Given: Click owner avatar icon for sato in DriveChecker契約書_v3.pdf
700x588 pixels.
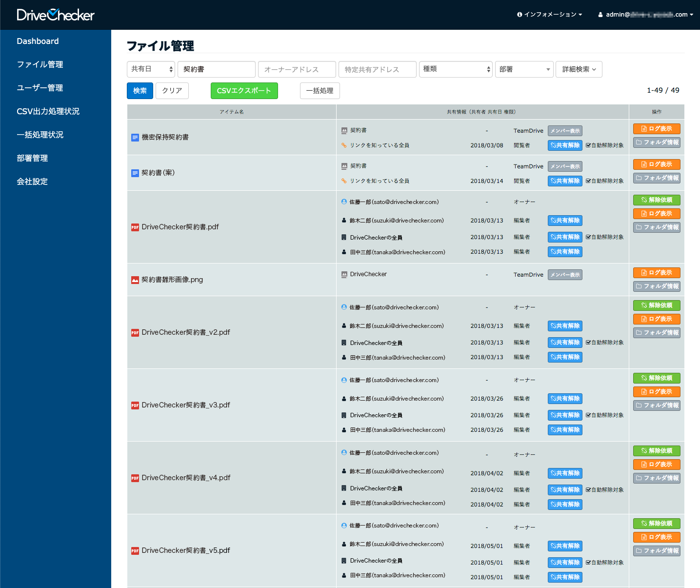Looking at the screenshot, I should pos(344,380).
